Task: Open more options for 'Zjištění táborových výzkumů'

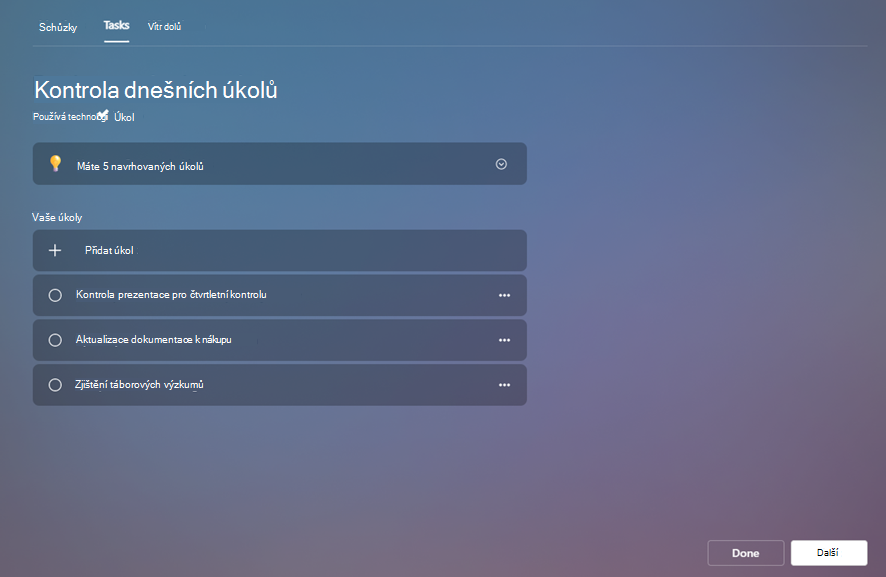Action: 505,385
